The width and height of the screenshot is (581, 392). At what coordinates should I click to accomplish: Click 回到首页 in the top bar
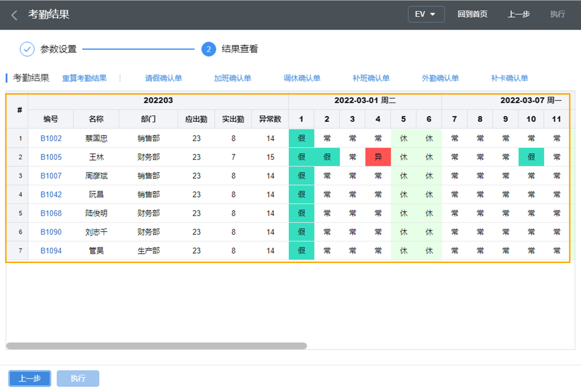click(472, 14)
